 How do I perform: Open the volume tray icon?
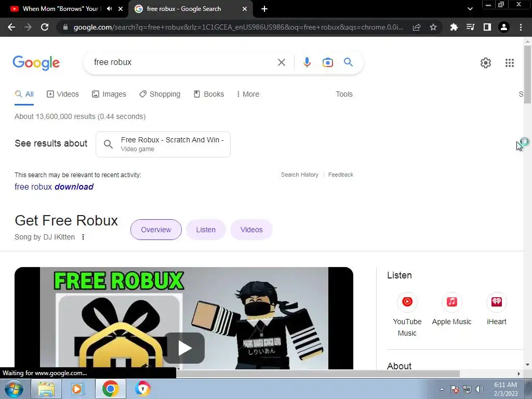tap(480, 389)
